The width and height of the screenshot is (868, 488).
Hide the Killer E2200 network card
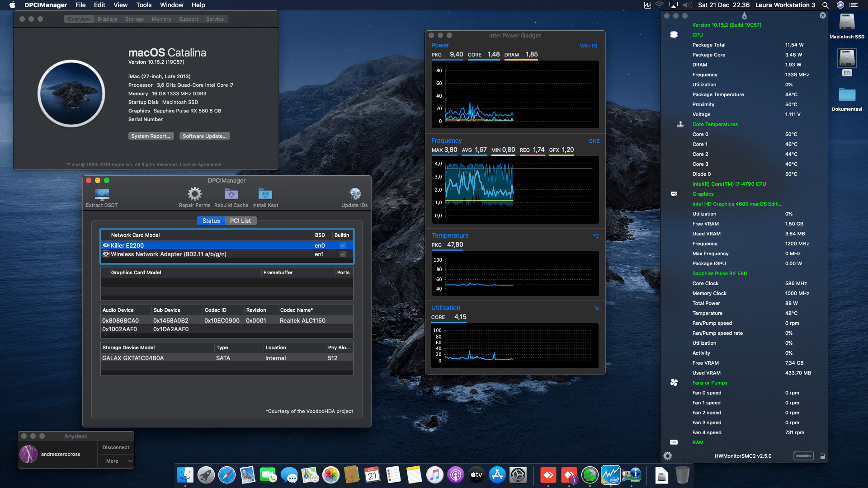tap(105, 245)
